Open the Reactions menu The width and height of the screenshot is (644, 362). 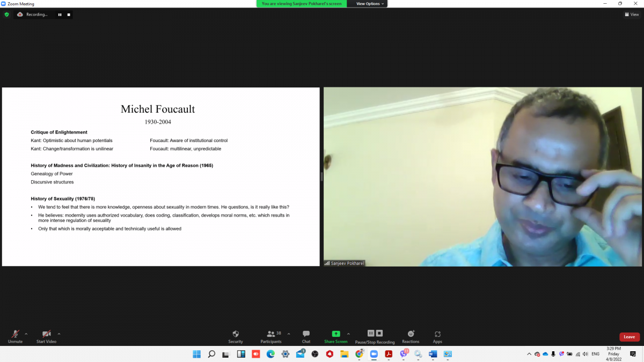pos(411,336)
